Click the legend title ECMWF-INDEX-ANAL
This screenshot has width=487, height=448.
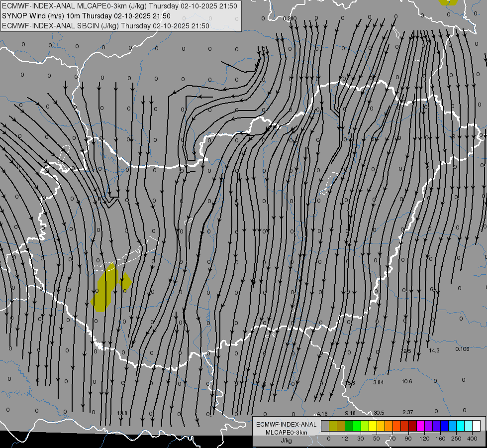coord(287,425)
